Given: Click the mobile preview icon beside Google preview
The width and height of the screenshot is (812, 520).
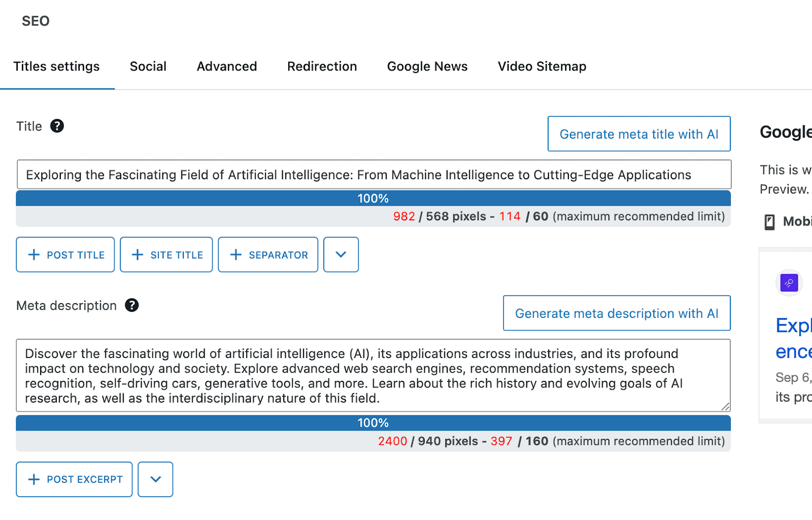Looking at the screenshot, I should [x=769, y=221].
